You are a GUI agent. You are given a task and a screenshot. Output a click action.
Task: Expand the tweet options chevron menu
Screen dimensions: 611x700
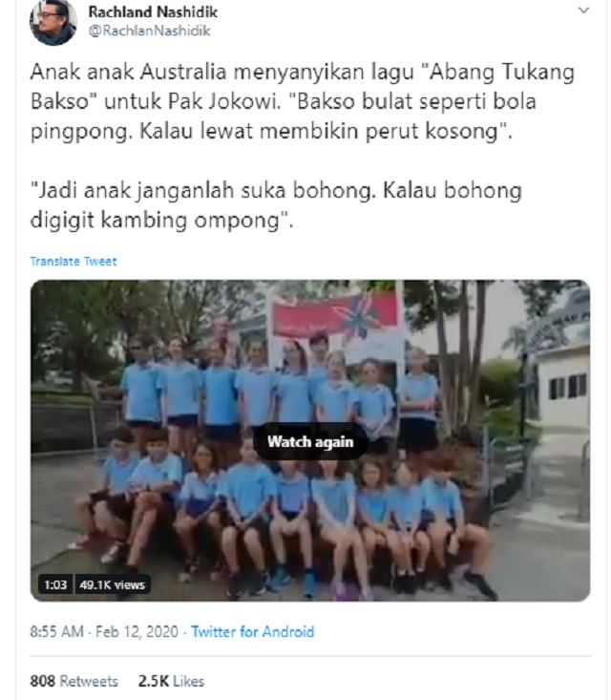coord(583,11)
